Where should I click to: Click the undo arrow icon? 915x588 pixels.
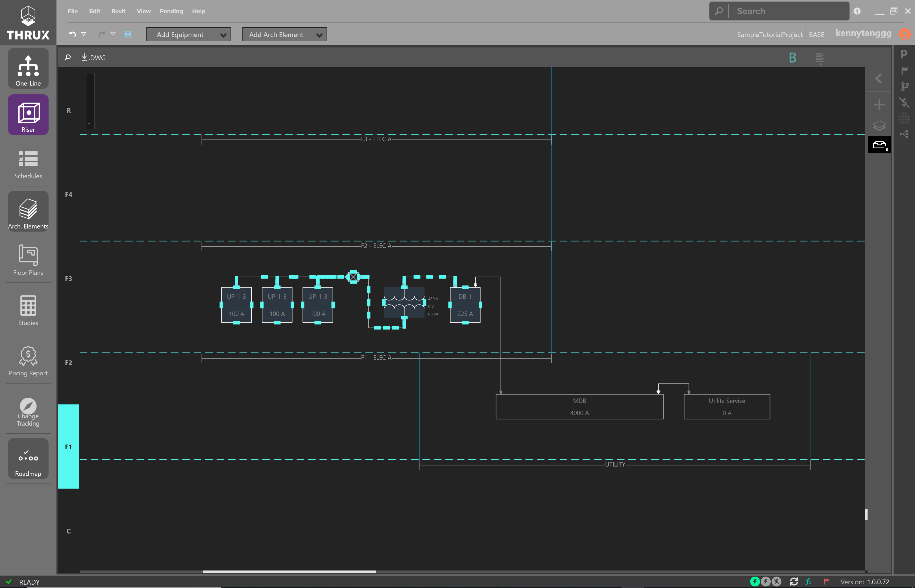click(73, 34)
